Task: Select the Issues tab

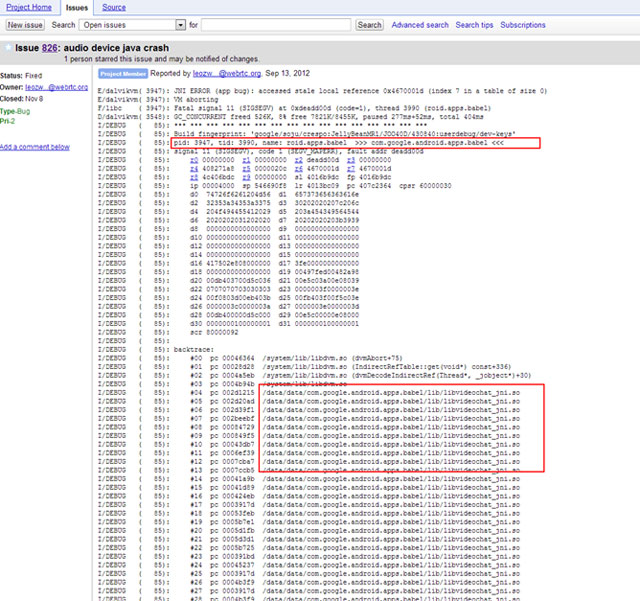Action: pos(78,7)
